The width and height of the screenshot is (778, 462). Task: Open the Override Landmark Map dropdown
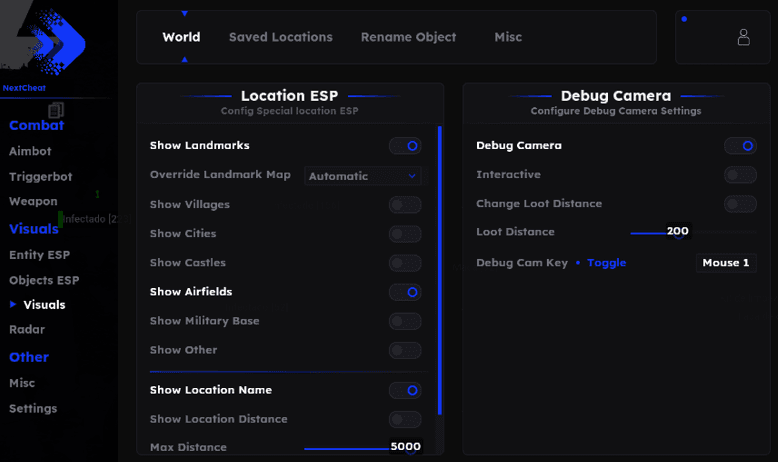pos(362,176)
